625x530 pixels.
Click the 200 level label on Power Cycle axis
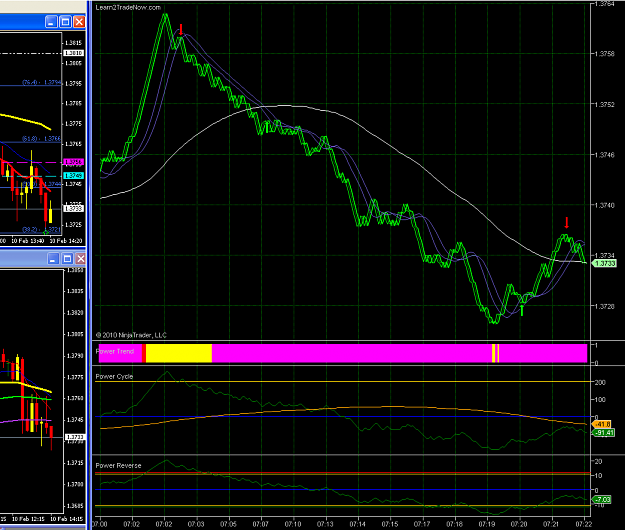pos(600,383)
